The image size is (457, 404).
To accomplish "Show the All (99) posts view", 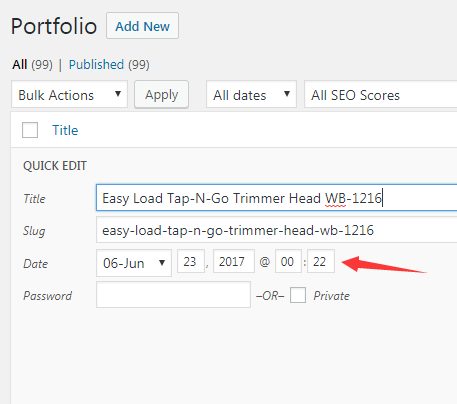I will pos(32,64).
